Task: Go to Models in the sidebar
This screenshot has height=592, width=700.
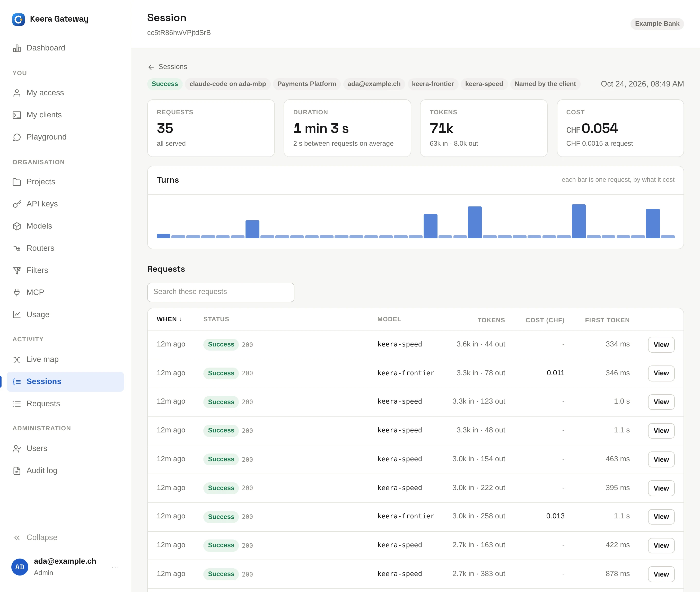Action: click(65, 226)
